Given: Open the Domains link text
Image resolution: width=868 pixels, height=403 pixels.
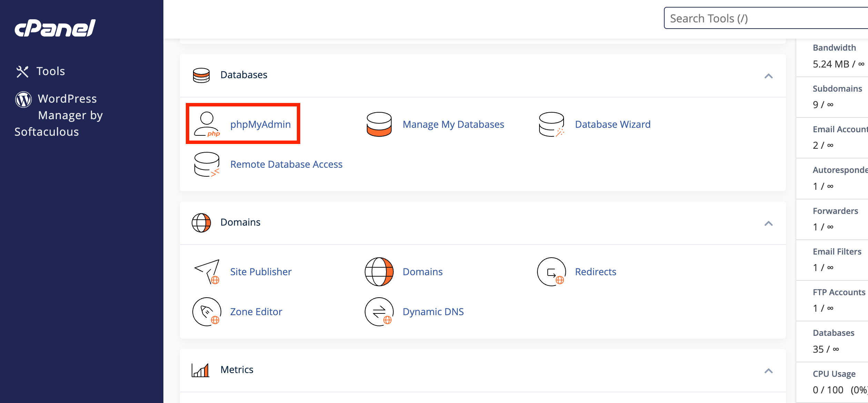Looking at the screenshot, I should point(423,271).
